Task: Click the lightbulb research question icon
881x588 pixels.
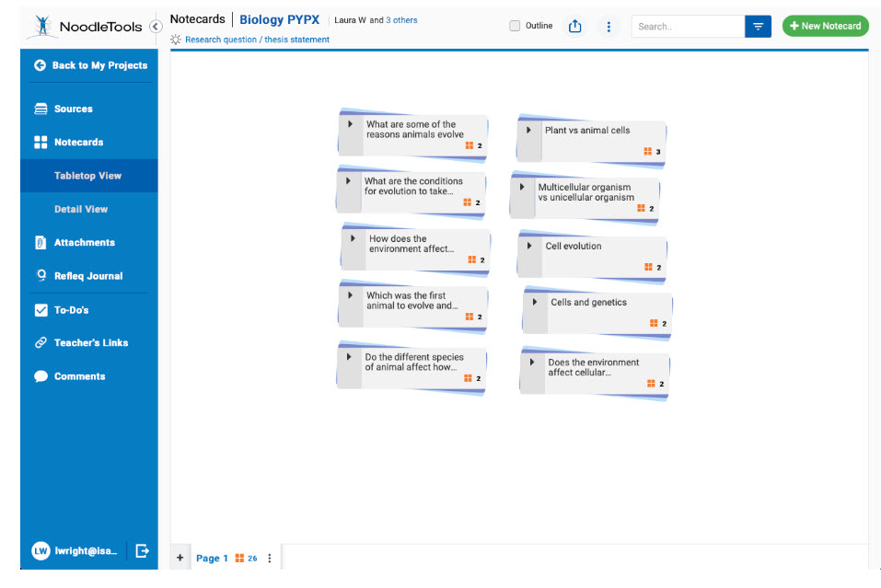Action: [176, 40]
